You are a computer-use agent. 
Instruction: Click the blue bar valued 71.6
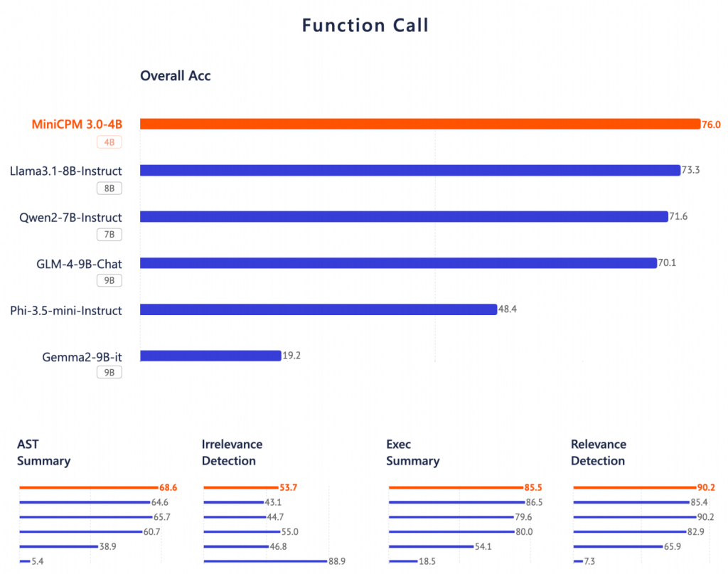404,217
